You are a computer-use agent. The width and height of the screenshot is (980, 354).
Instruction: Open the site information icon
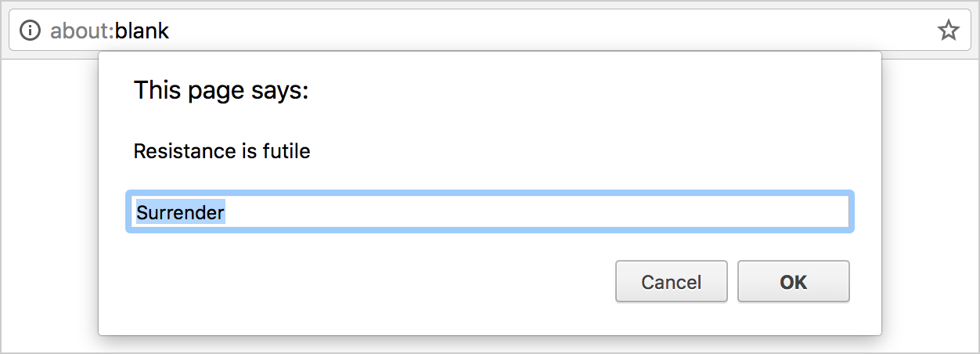click(x=30, y=31)
